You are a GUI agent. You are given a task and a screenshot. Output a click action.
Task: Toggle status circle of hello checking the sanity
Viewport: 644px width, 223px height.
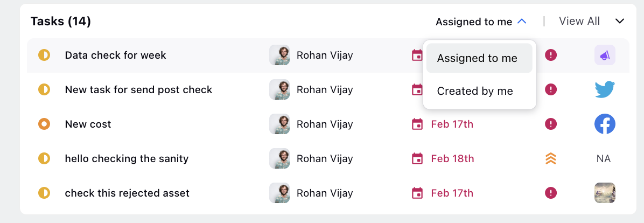coord(44,158)
